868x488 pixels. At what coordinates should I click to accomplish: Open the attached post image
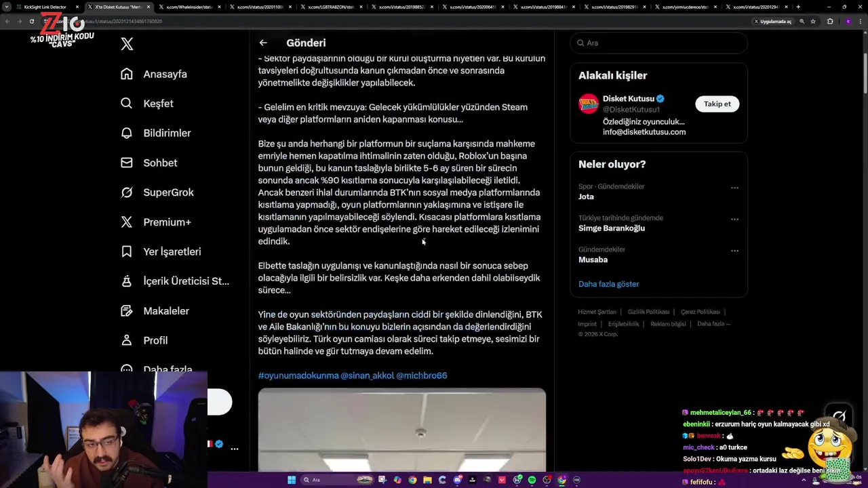(401, 430)
